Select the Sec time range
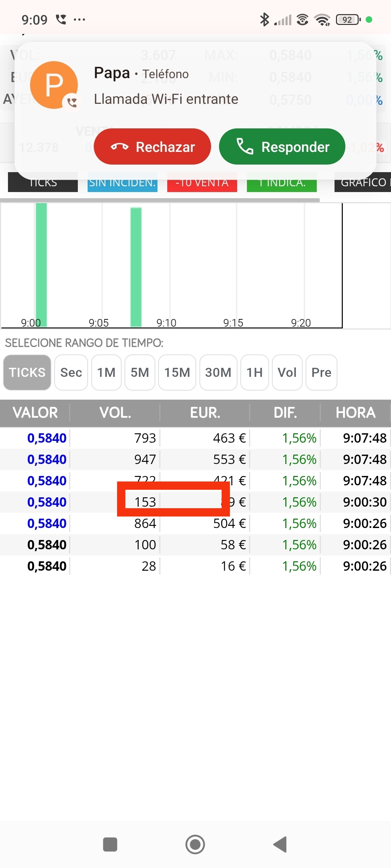The height and width of the screenshot is (868, 391). click(71, 373)
